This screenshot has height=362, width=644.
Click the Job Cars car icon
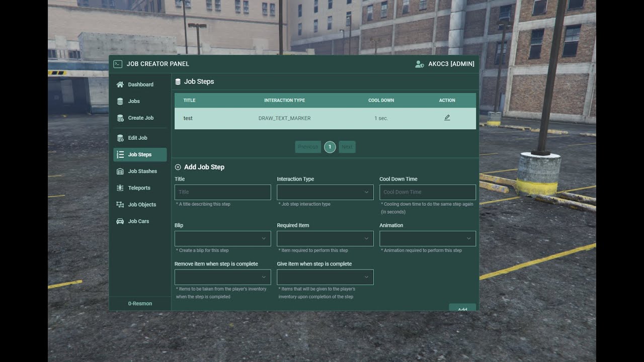click(120, 221)
